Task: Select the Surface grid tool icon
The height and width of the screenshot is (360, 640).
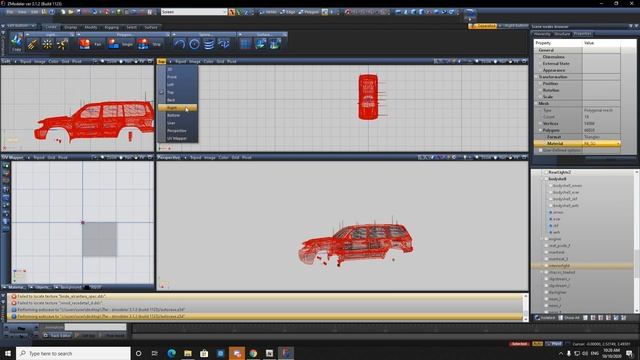Action: tap(245, 44)
